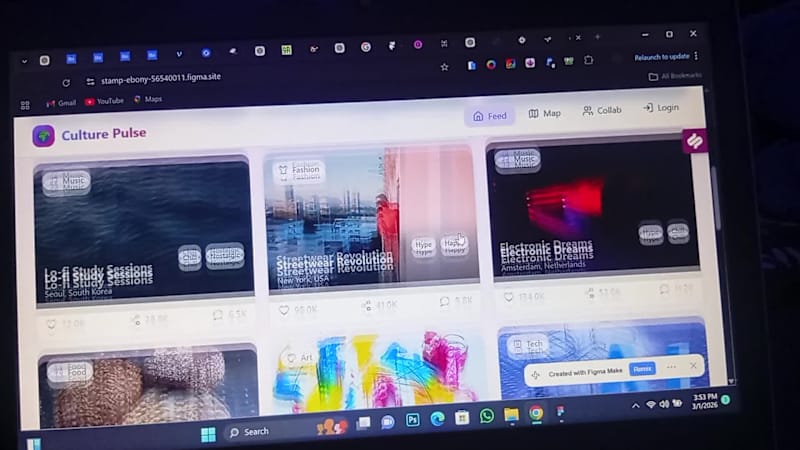Open File Explorer from the taskbar
800x450 pixels.
511,415
